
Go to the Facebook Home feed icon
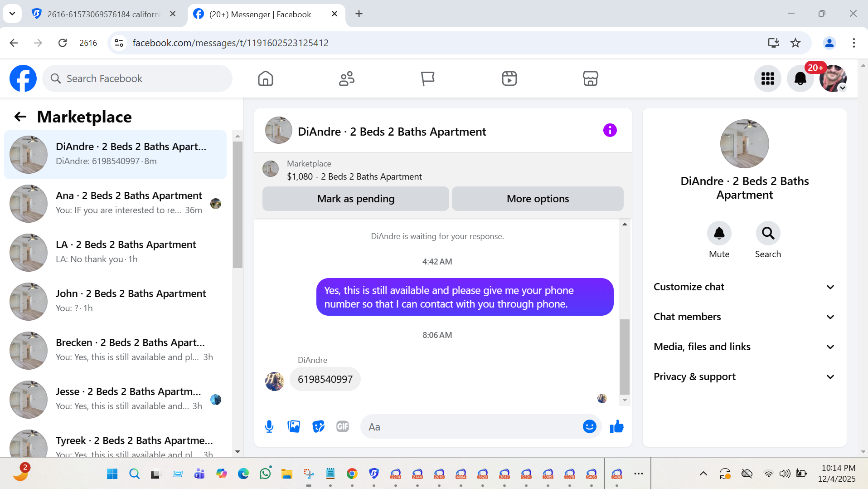[x=266, y=78]
